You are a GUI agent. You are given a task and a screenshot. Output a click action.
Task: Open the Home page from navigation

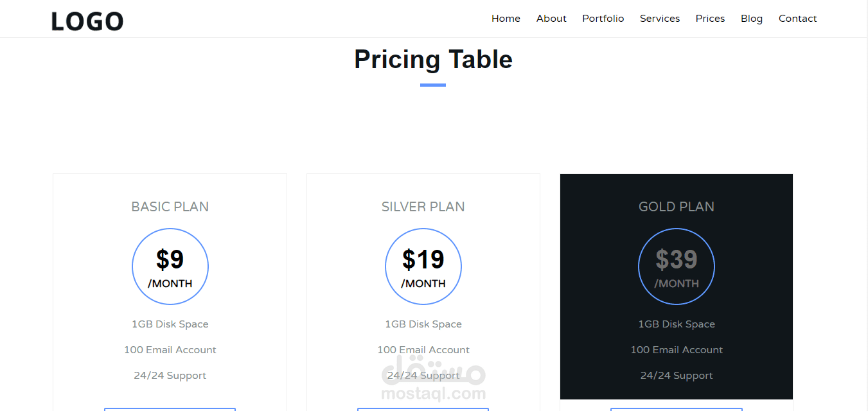point(506,19)
